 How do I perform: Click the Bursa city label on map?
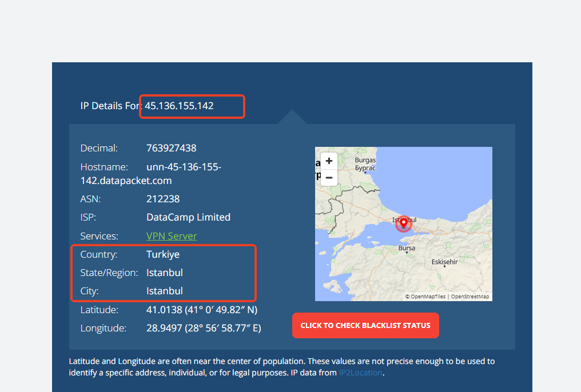[x=407, y=248]
